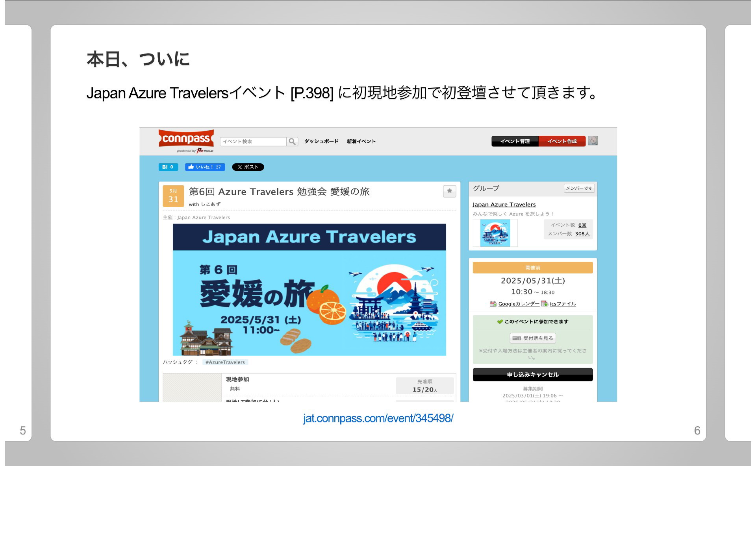
Task: Click the event search input field
Action: point(253,141)
